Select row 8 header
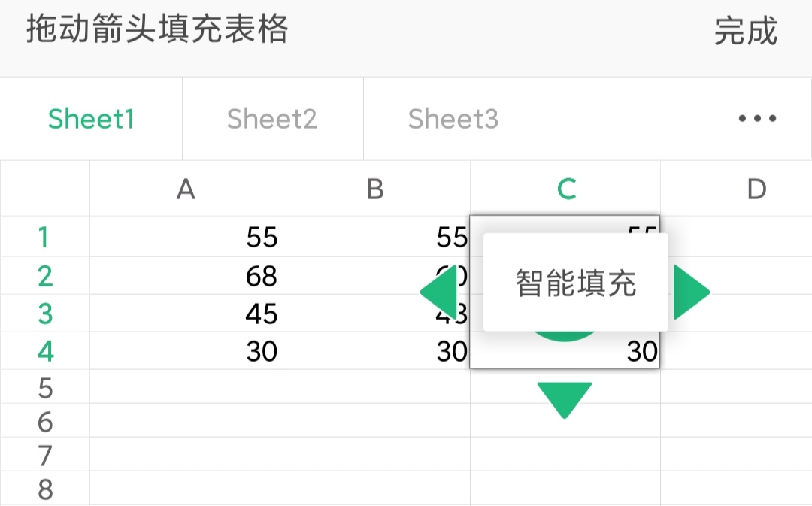The height and width of the screenshot is (506, 812). [44, 489]
